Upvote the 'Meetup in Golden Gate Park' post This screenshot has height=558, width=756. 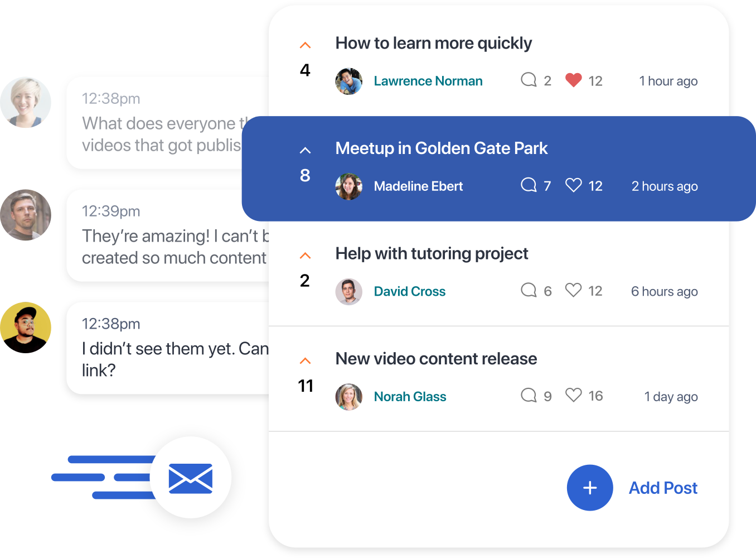[x=305, y=150]
